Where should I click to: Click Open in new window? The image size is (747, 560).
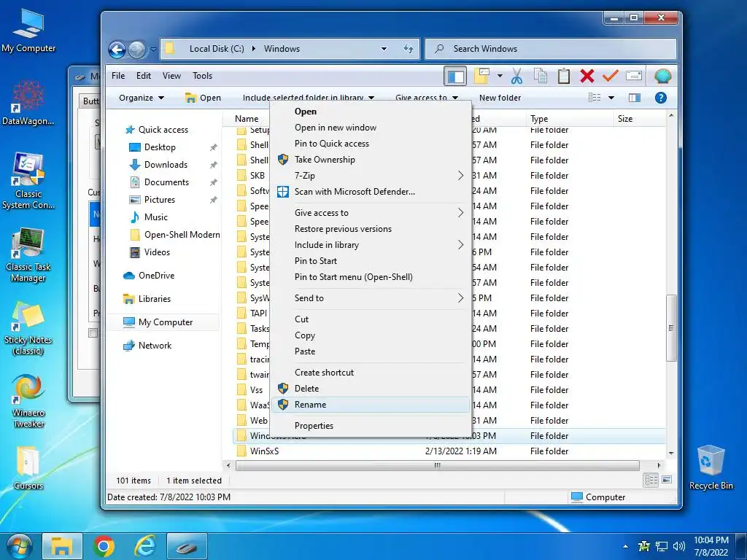point(370,128)
